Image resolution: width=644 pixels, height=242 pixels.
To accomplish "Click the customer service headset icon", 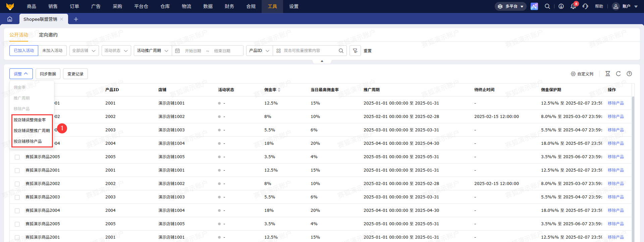I will (585, 6).
